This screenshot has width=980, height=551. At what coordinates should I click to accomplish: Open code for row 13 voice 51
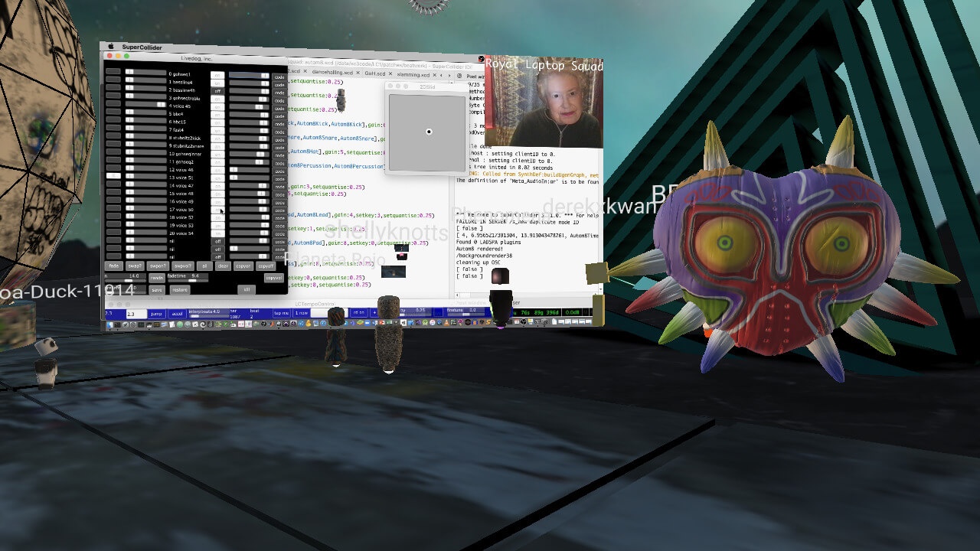[279, 179]
